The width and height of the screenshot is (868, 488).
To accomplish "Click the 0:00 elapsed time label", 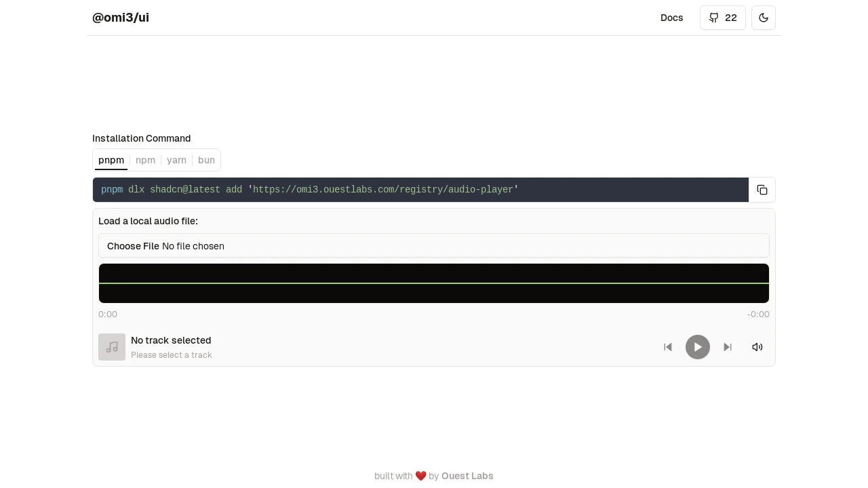I will 108,314.
